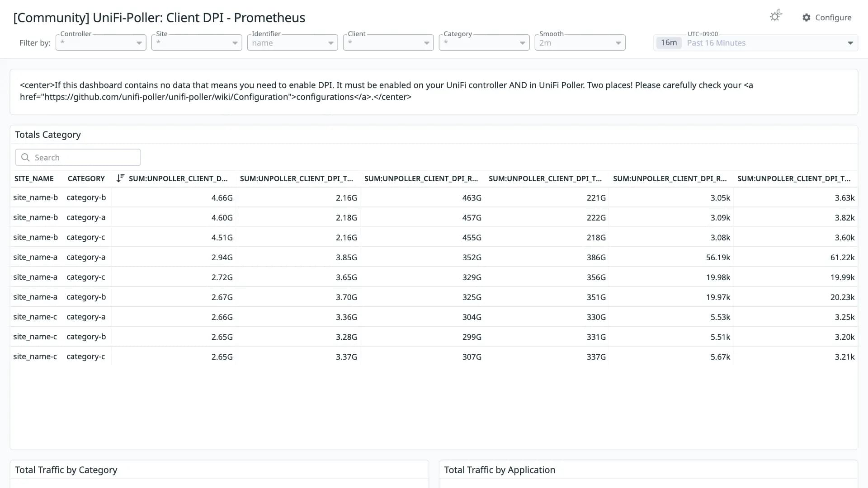Click the Totals Category widget title
Screen dimensions: 868x488
point(48,135)
